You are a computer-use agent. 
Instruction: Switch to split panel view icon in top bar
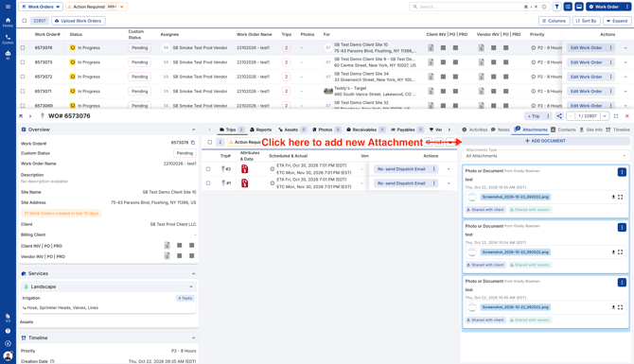point(579,7)
